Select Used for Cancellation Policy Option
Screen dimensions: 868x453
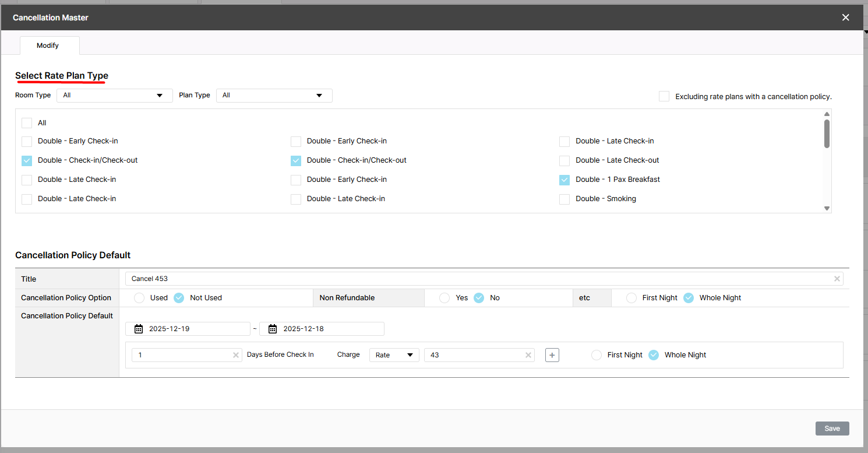(139, 298)
